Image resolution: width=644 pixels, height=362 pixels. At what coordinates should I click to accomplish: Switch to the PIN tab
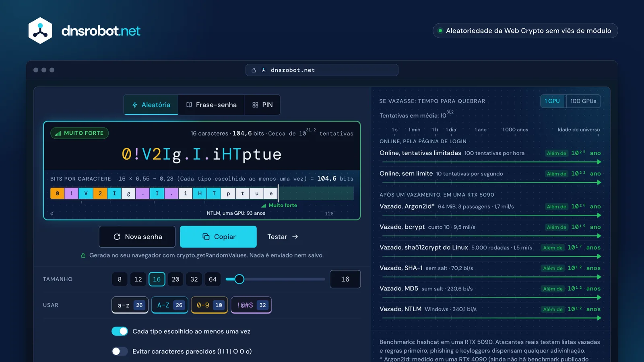pos(262,105)
